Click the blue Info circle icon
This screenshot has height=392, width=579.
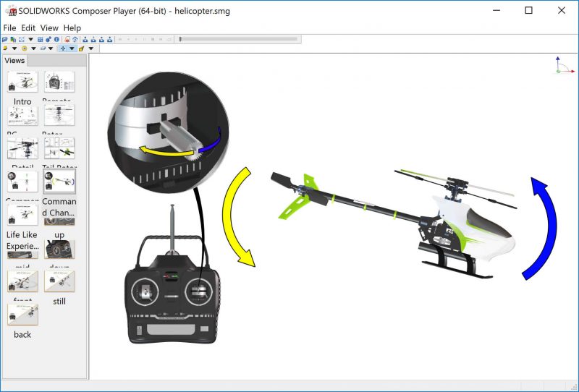coord(56,40)
